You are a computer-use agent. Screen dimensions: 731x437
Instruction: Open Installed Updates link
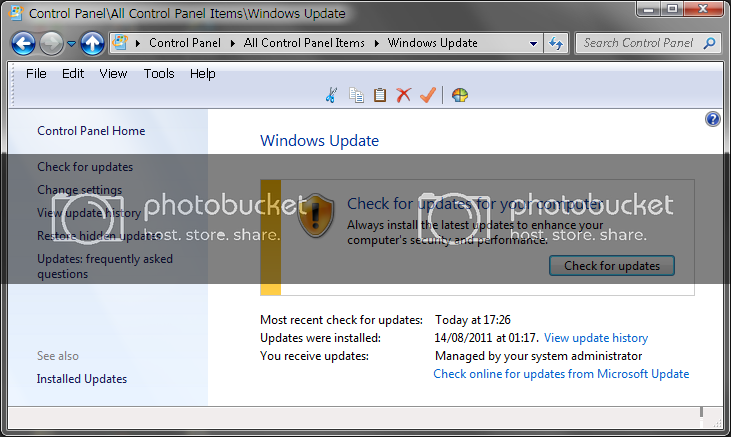(x=82, y=379)
